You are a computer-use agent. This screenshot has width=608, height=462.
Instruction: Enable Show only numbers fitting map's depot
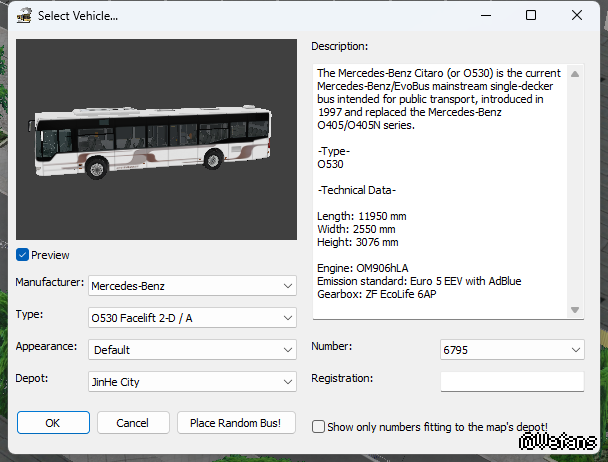(319, 427)
